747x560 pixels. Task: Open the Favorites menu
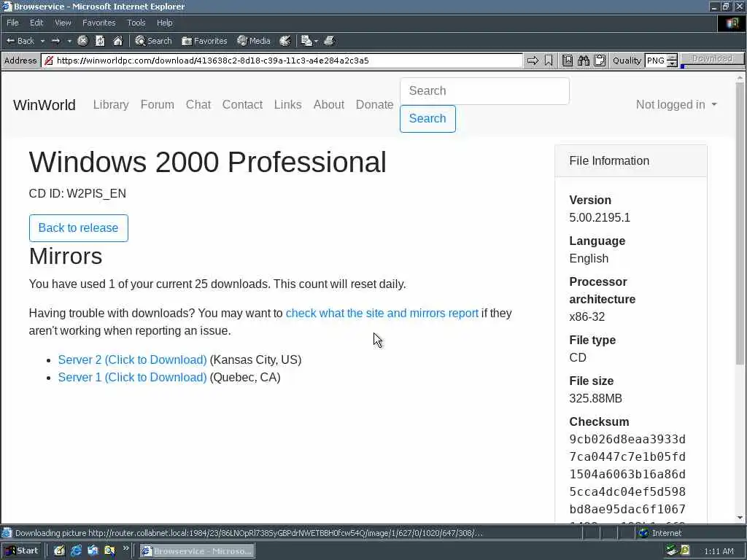(98, 23)
